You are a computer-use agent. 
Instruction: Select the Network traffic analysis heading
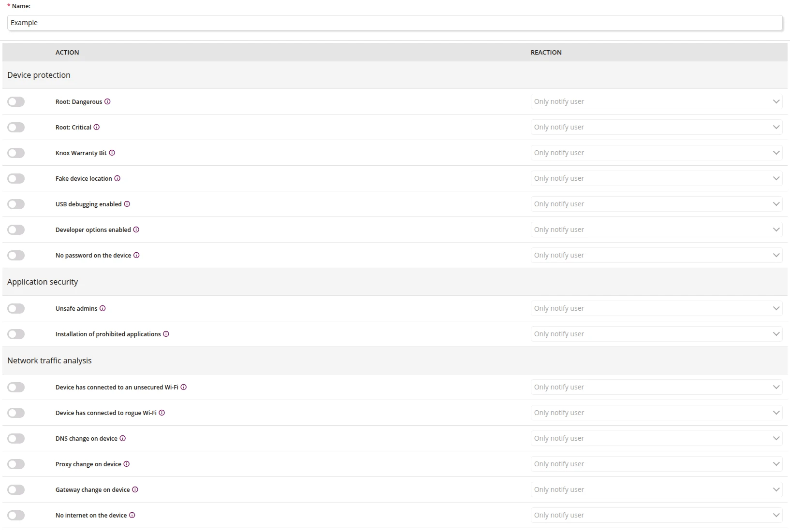click(x=49, y=360)
